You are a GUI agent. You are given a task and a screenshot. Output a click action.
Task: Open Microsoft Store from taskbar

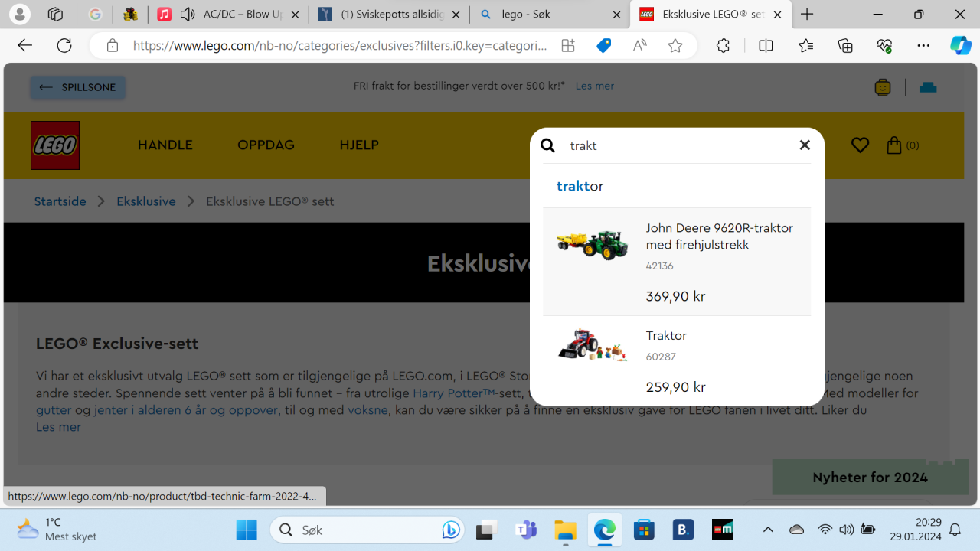tap(644, 530)
